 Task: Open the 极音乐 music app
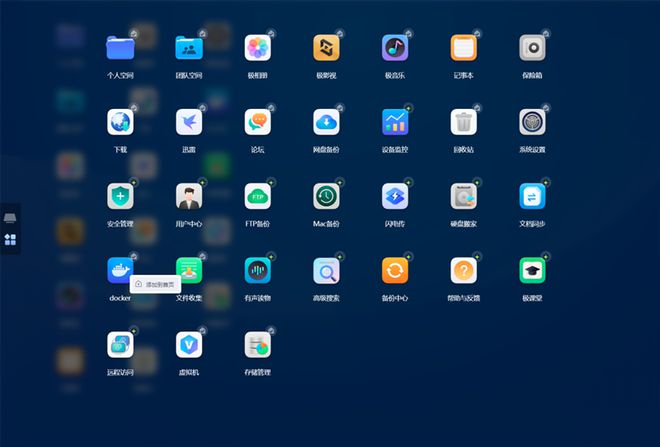[x=395, y=48]
